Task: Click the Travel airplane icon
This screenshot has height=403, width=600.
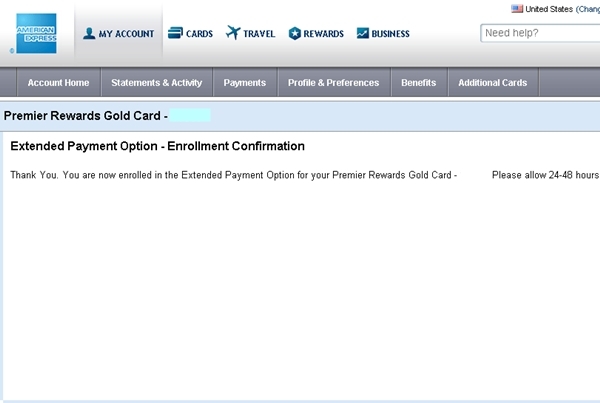Action: [233, 33]
